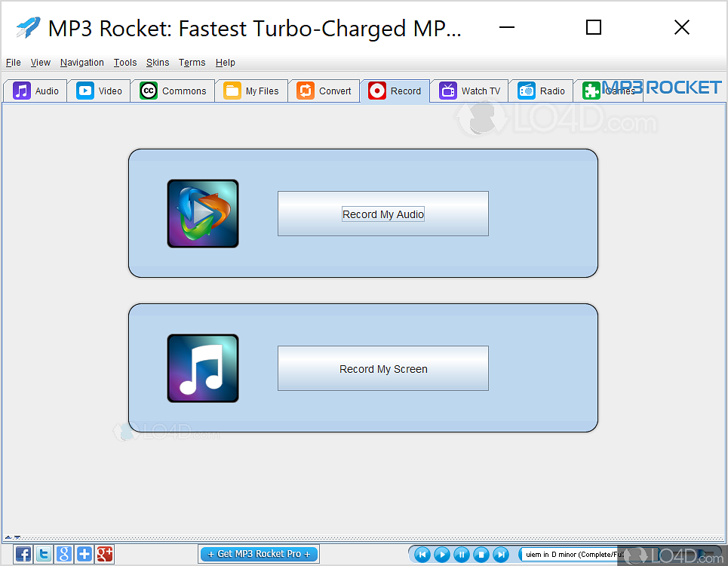Open the Tools menu
This screenshot has width=728, height=566.
click(x=124, y=63)
